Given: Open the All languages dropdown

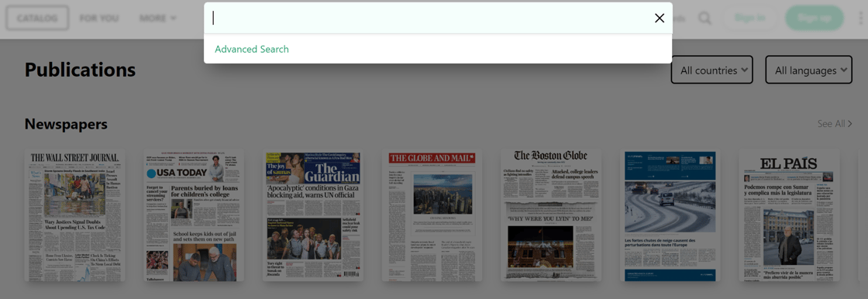Looking at the screenshot, I should tap(809, 70).
